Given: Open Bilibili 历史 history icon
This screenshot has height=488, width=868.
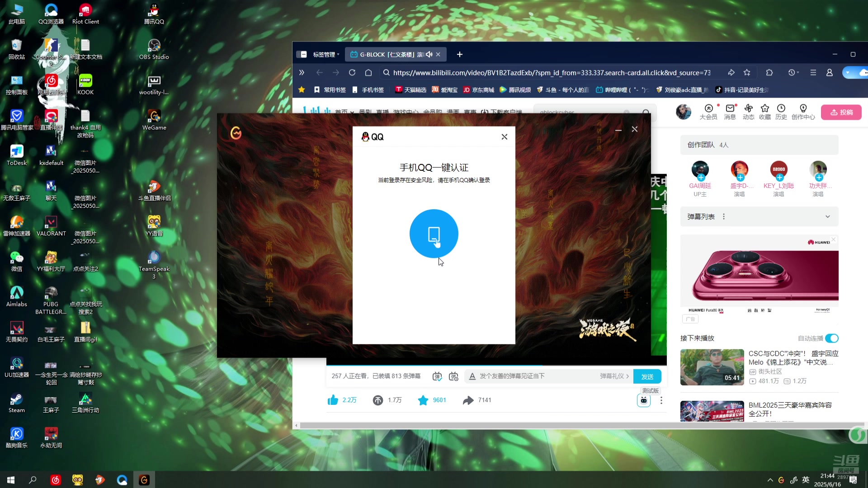Looking at the screenshot, I should coord(781,112).
